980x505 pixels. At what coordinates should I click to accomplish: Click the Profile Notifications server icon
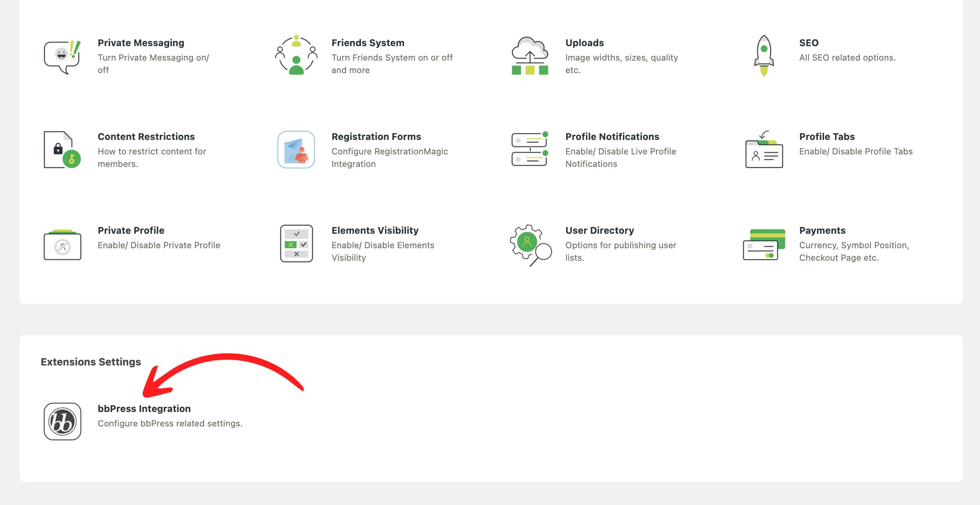coord(530,149)
